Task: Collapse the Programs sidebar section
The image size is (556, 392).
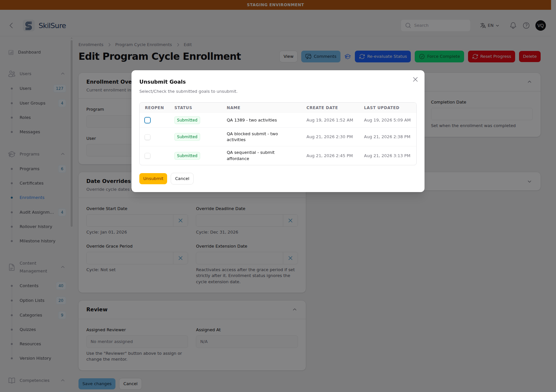Action: tap(63, 154)
